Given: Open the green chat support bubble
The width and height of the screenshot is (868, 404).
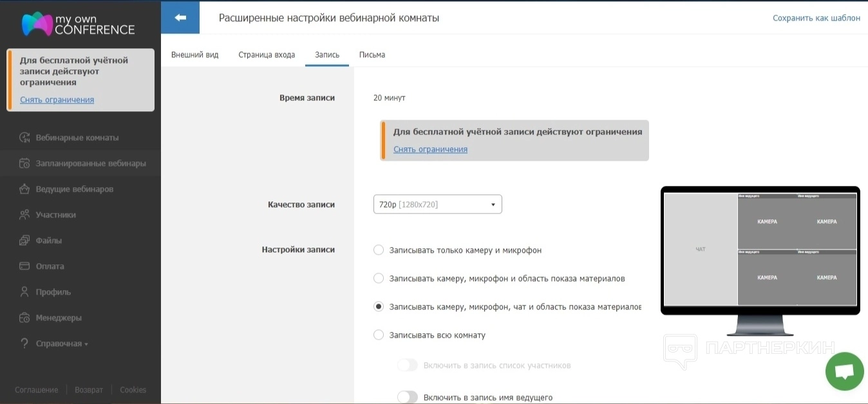Looking at the screenshot, I should [x=844, y=371].
